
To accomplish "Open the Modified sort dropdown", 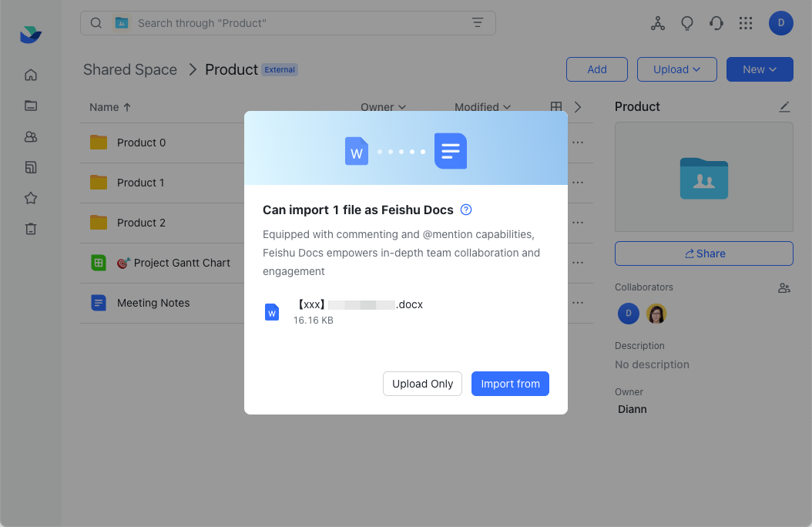I will (482, 107).
